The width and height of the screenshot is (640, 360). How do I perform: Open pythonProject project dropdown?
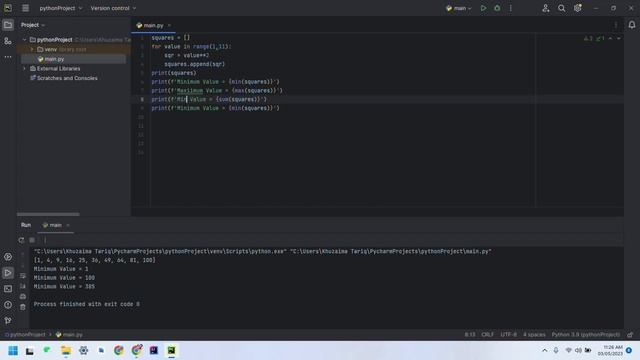tap(60, 8)
